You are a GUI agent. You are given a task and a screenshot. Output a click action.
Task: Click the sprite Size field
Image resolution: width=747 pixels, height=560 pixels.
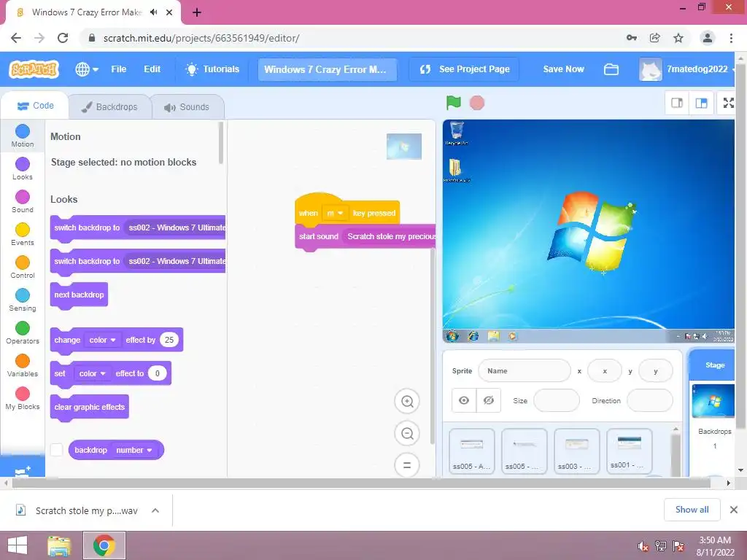point(557,400)
